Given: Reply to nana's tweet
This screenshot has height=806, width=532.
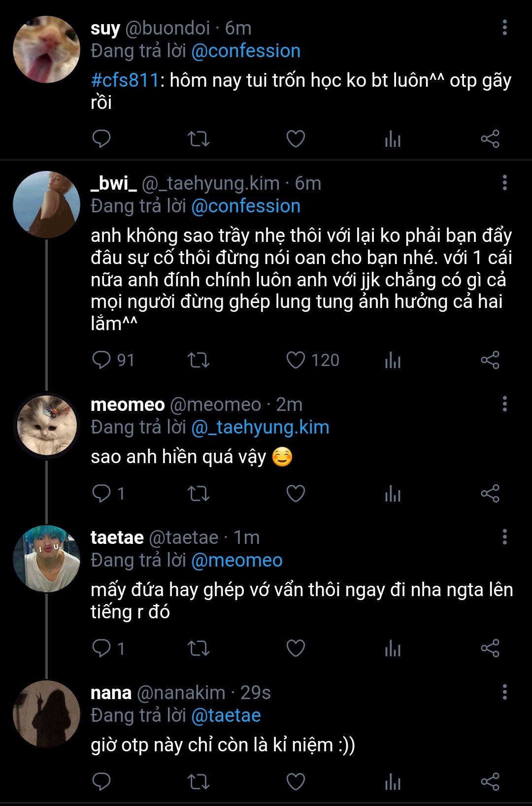Looking at the screenshot, I should click(x=101, y=781).
